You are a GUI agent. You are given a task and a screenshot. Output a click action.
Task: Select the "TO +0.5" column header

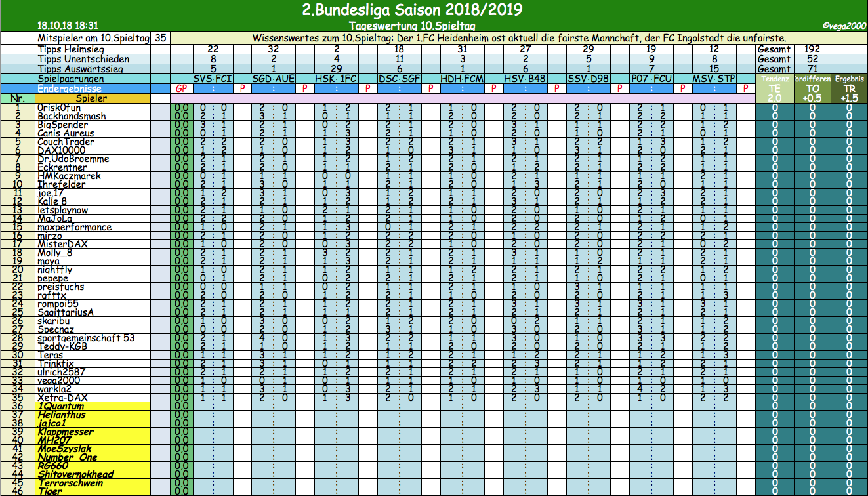812,89
